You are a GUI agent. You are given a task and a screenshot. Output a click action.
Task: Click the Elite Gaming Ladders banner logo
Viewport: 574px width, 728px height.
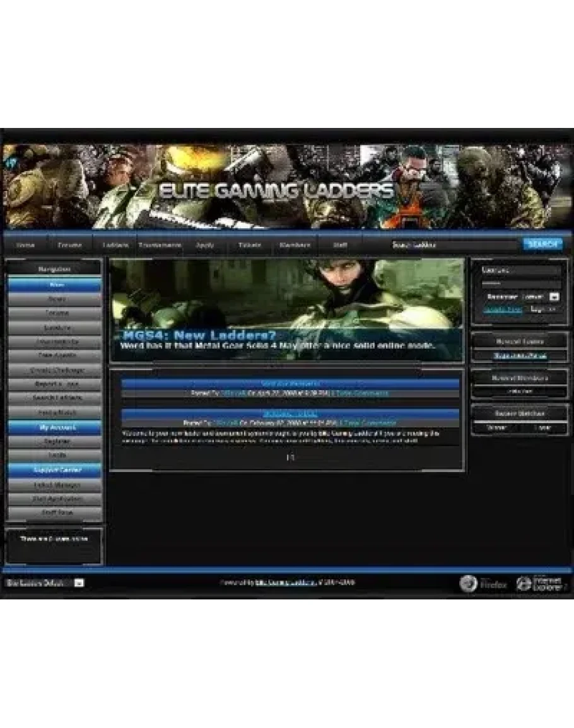point(276,190)
